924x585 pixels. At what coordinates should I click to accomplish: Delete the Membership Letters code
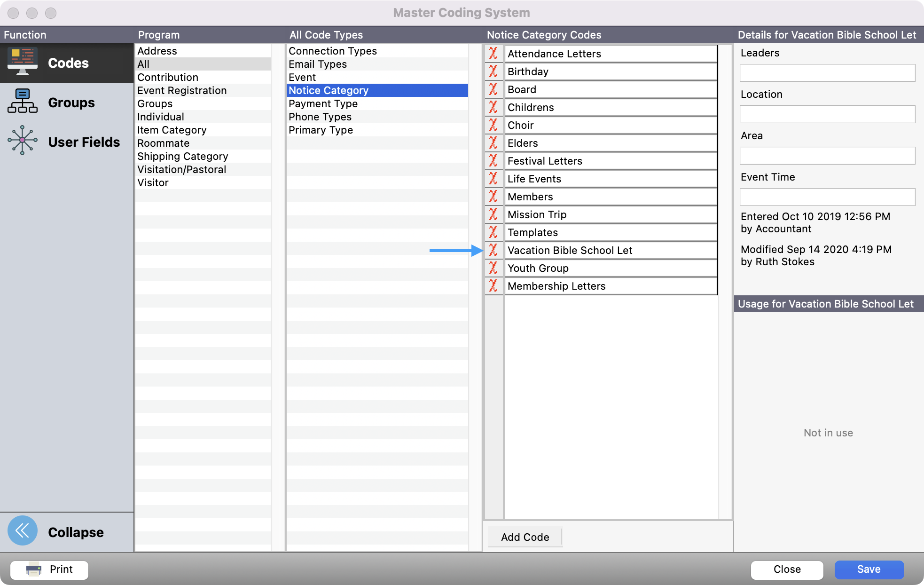[x=493, y=285]
